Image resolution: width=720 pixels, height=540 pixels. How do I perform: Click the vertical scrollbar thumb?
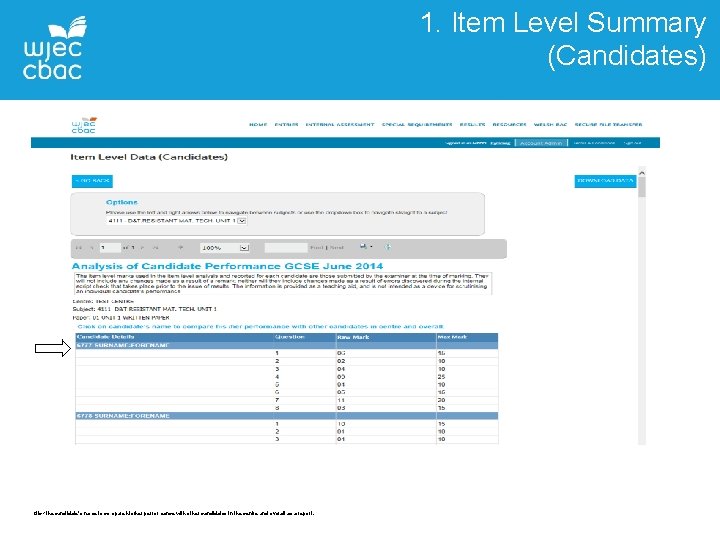(x=642, y=187)
